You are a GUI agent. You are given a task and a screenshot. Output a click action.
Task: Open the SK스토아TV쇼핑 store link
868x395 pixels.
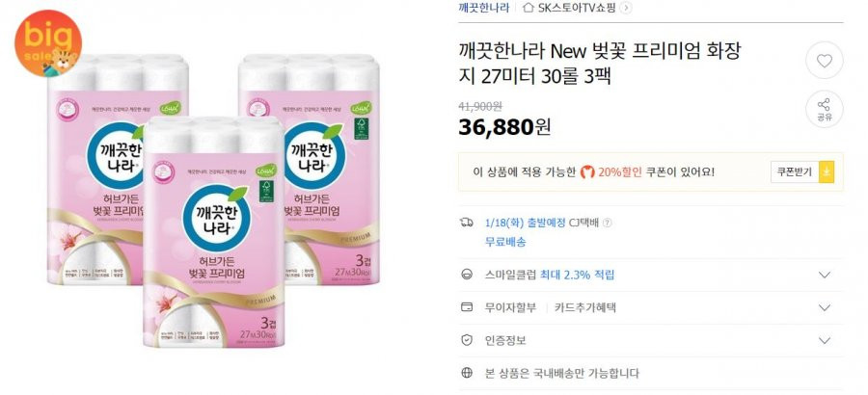pyautogui.click(x=577, y=7)
